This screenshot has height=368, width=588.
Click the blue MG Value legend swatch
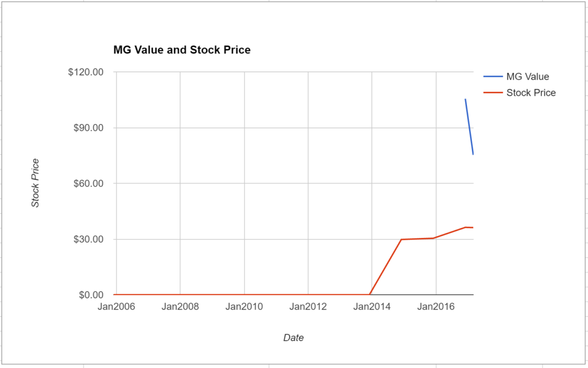[493, 76]
